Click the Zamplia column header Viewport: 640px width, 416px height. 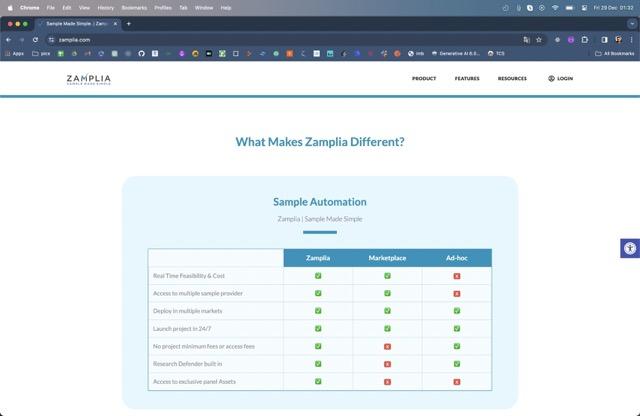click(x=318, y=258)
